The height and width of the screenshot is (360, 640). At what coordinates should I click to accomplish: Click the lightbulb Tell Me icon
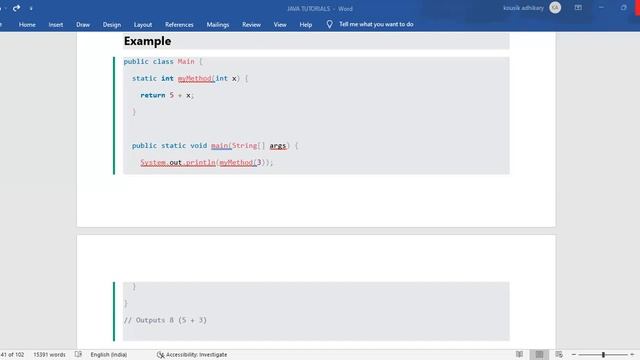coord(329,24)
